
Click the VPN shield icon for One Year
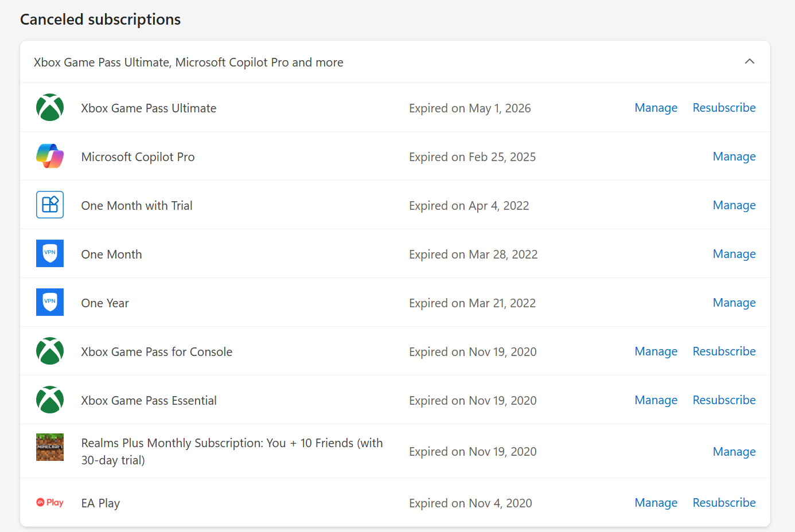[x=50, y=302]
